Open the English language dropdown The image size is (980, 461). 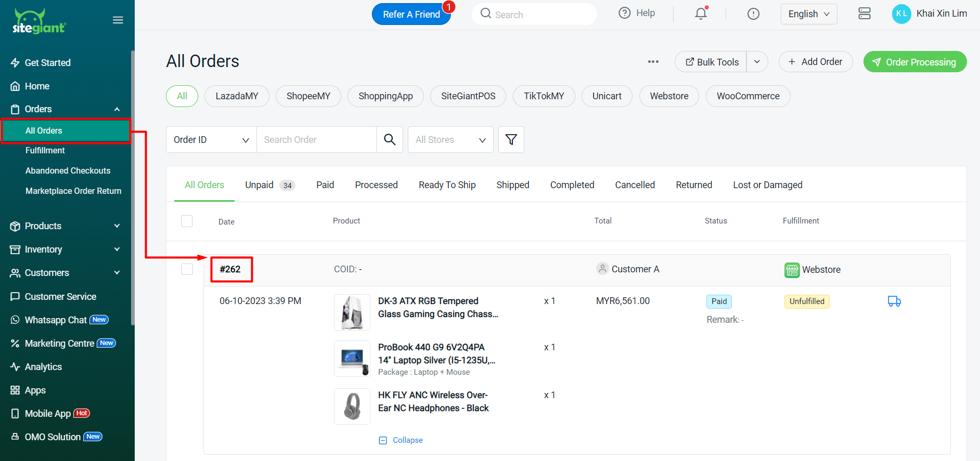pos(809,14)
